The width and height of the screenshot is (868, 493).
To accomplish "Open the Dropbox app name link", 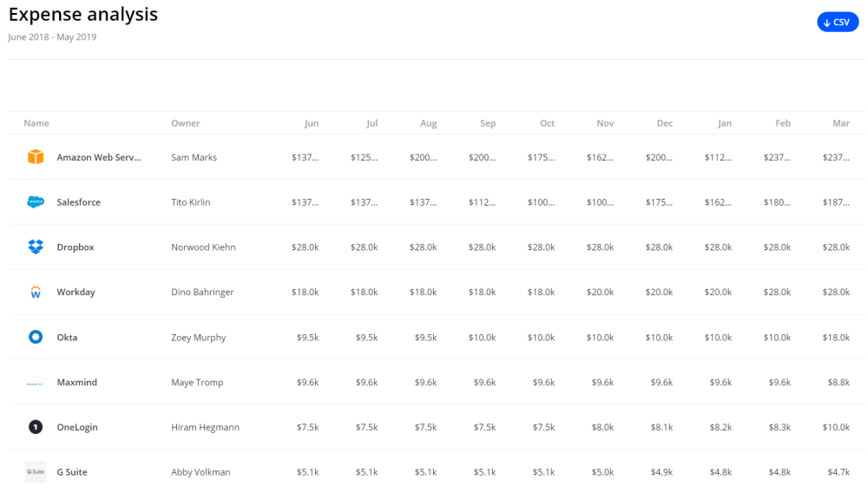I will tap(76, 247).
